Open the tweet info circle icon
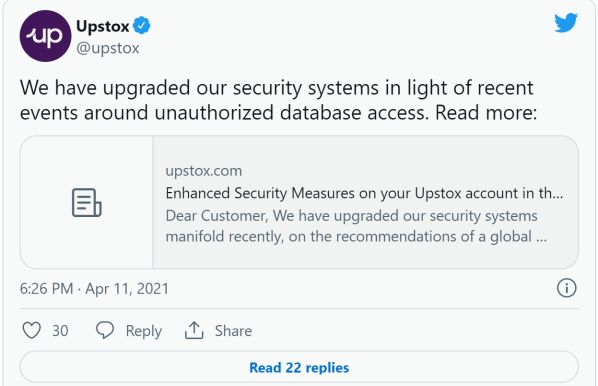 (566, 288)
